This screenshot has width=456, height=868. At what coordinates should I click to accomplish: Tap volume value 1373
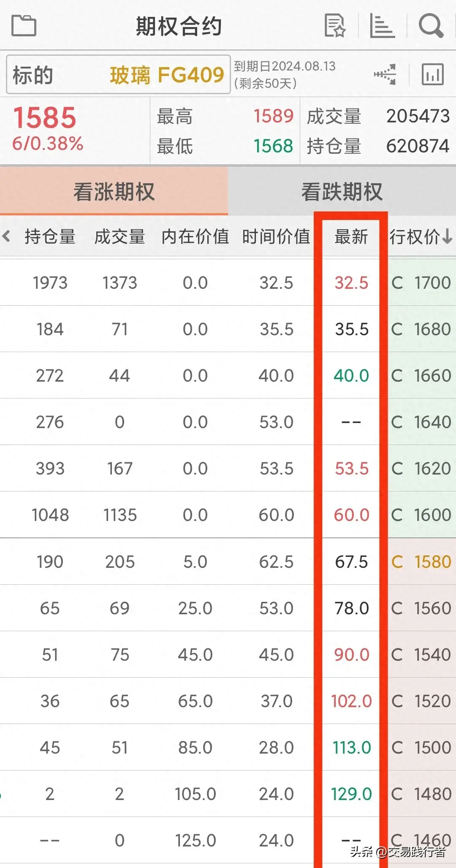(120, 282)
